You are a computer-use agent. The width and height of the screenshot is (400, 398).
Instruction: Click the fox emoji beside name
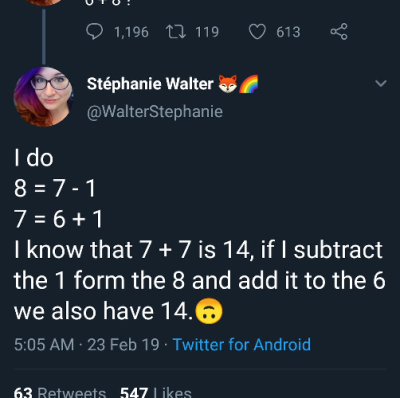pyautogui.click(x=228, y=83)
